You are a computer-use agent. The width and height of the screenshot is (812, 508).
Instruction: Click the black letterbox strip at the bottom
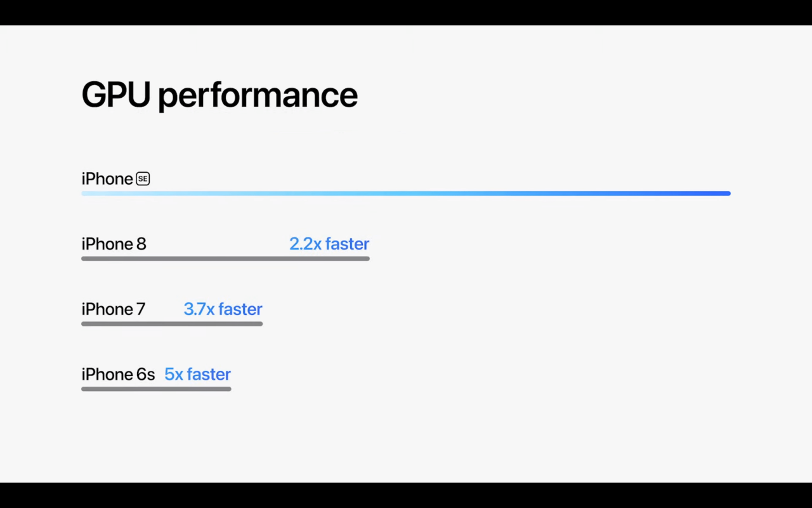406,495
